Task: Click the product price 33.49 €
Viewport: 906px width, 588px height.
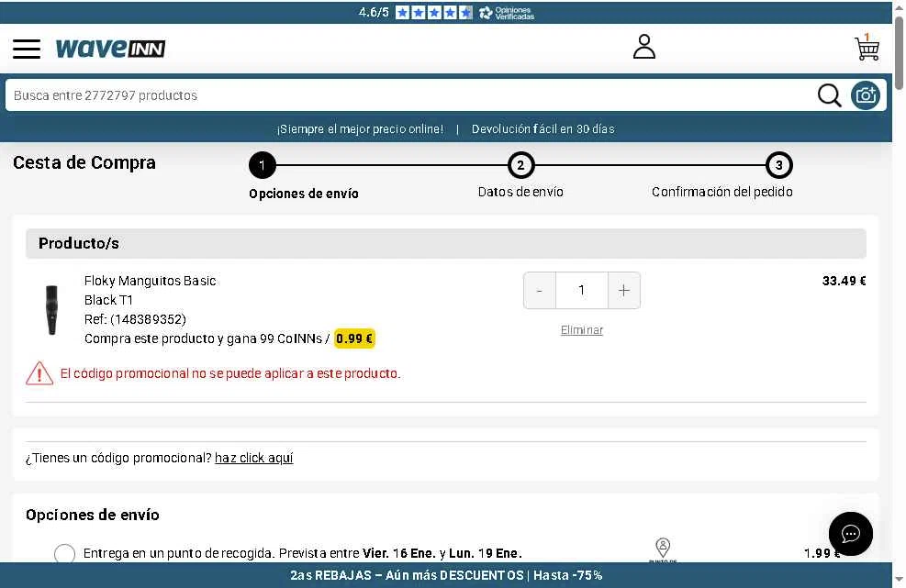Action: [844, 282]
